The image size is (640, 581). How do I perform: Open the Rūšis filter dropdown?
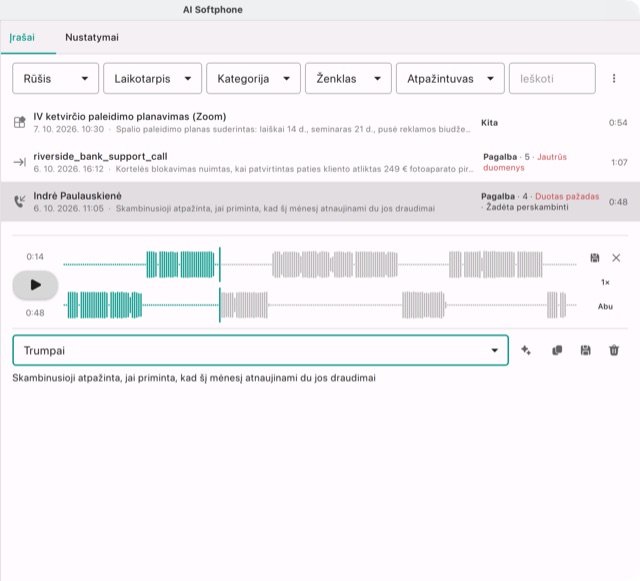tap(56, 78)
